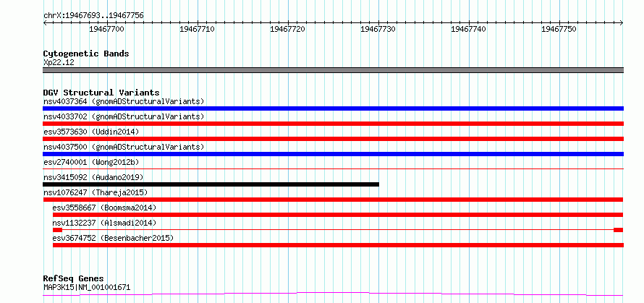Viewport: 644px width, 303px height.
Task: Select the 19467740 ruler position label
Action: 468,29
